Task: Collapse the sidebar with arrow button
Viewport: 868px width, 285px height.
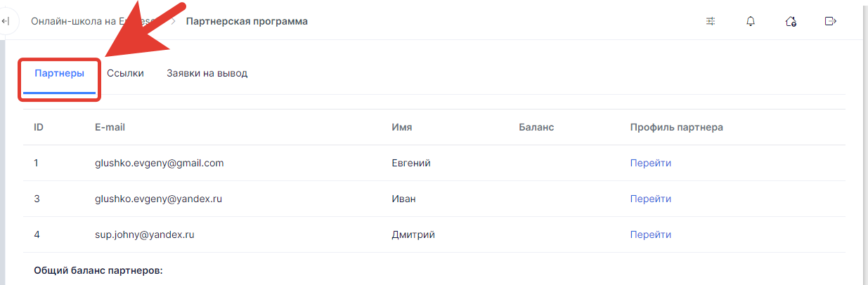Action: click(6, 21)
